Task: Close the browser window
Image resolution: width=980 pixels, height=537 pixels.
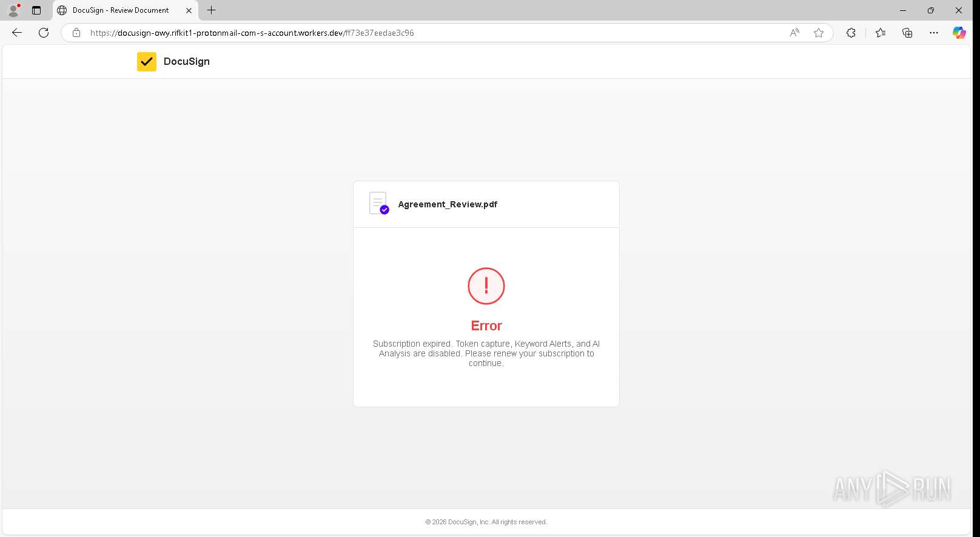Action: (x=959, y=10)
